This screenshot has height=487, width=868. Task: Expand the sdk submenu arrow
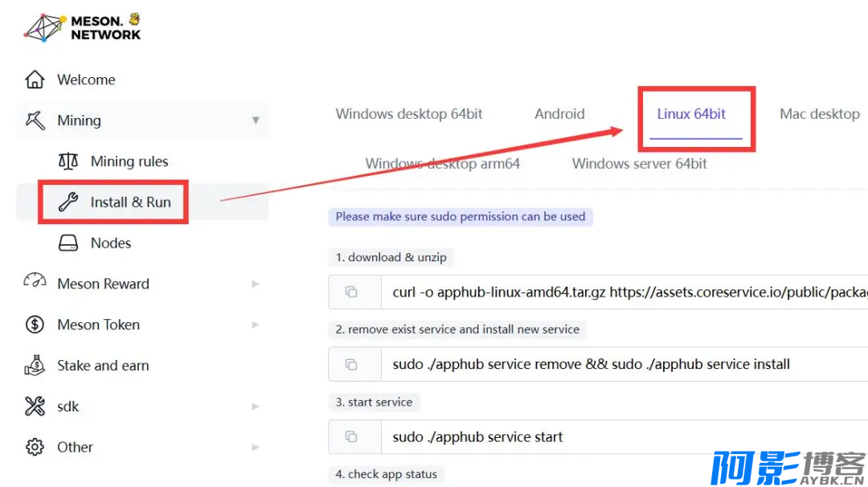256,407
